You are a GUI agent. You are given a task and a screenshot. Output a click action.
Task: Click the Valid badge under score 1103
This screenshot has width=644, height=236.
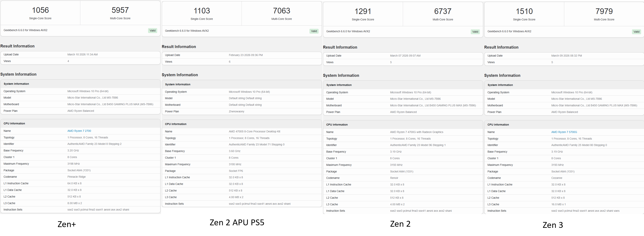[x=314, y=31]
